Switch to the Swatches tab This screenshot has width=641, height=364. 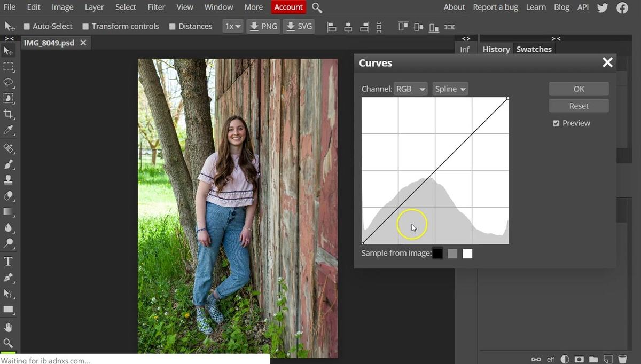tap(534, 49)
